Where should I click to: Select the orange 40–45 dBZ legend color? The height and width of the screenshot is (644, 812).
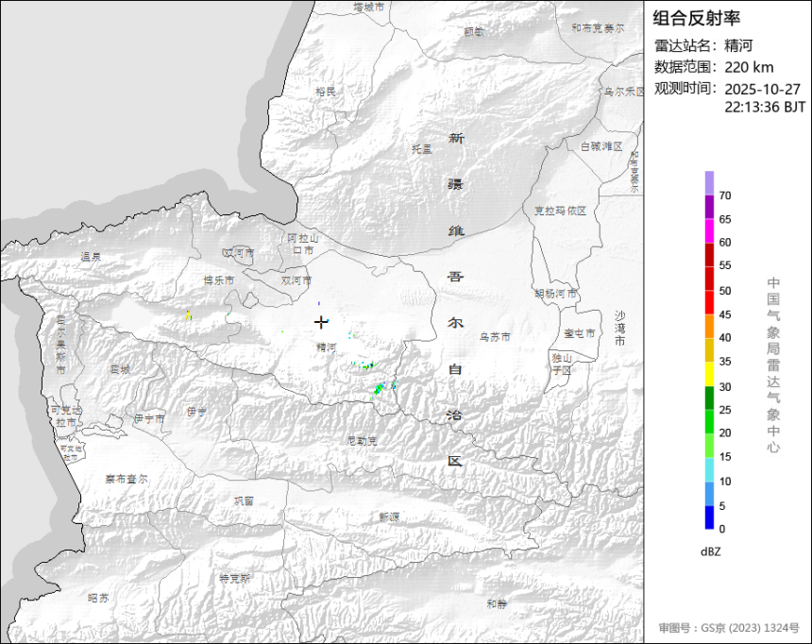[709, 327]
